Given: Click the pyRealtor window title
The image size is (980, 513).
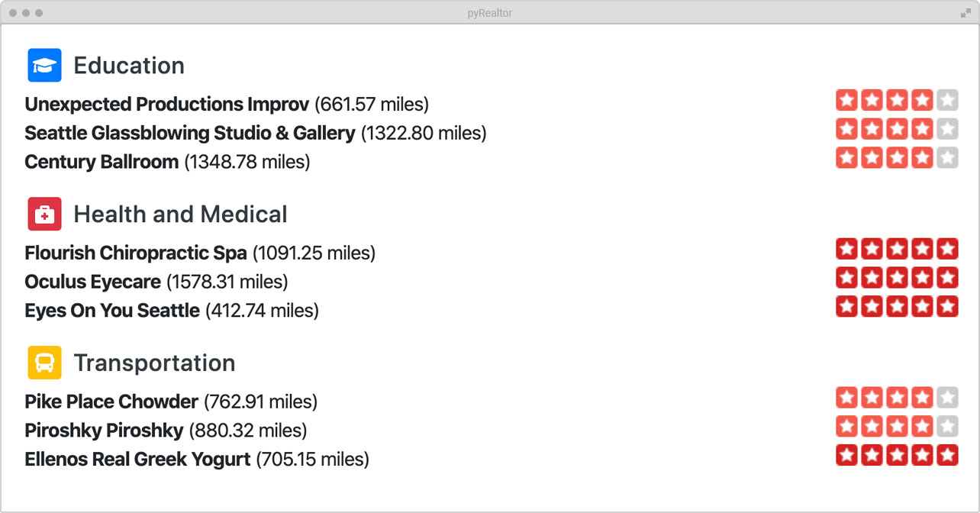Looking at the screenshot, I should point(489,13).
